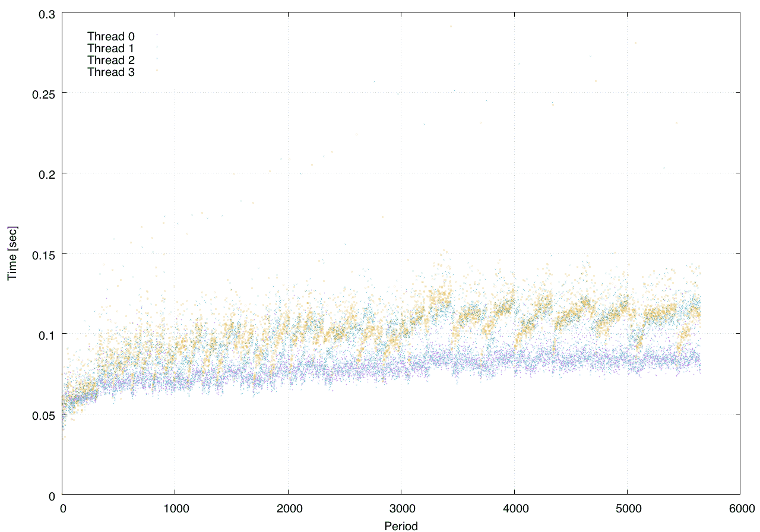760x532 pixels.
Task: Select the "Period" x-axis title
Action: tap(401, 525)
